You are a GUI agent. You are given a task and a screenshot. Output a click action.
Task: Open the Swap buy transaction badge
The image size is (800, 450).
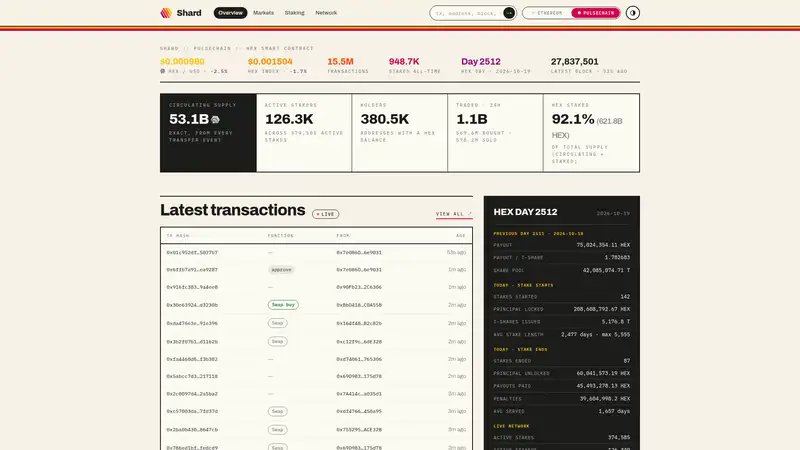click(x=283, y=305)
